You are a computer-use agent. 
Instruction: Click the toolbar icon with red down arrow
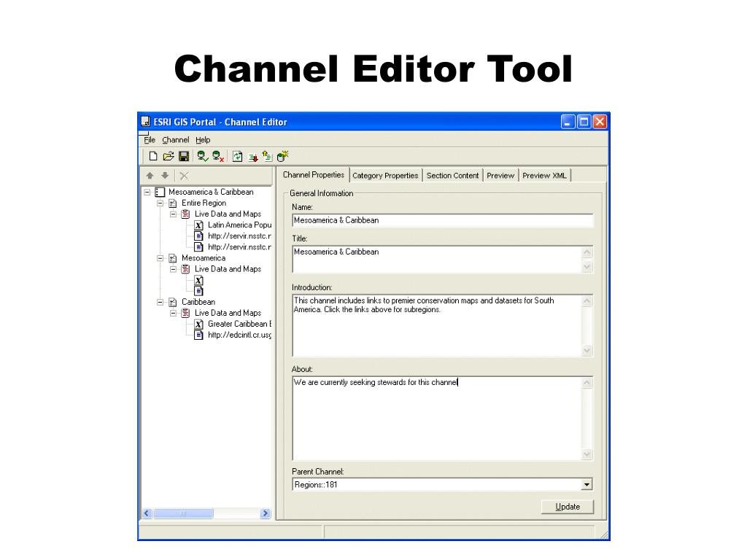click(252, 157)
